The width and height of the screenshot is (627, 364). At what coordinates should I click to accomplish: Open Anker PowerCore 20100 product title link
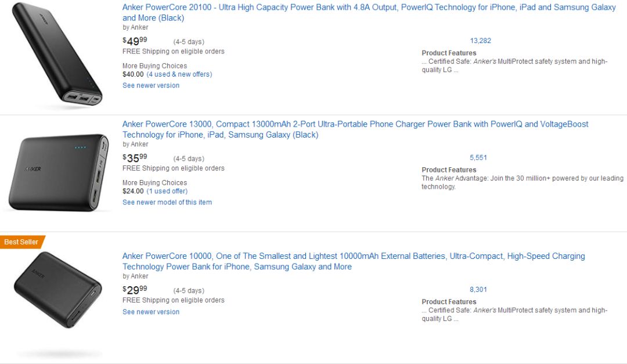(369, 8)
